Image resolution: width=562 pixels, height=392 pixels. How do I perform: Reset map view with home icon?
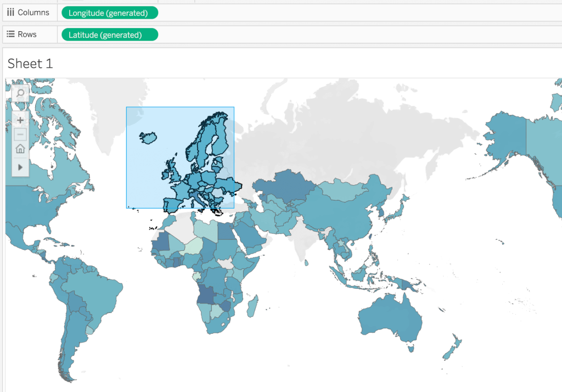click(20, 149)
